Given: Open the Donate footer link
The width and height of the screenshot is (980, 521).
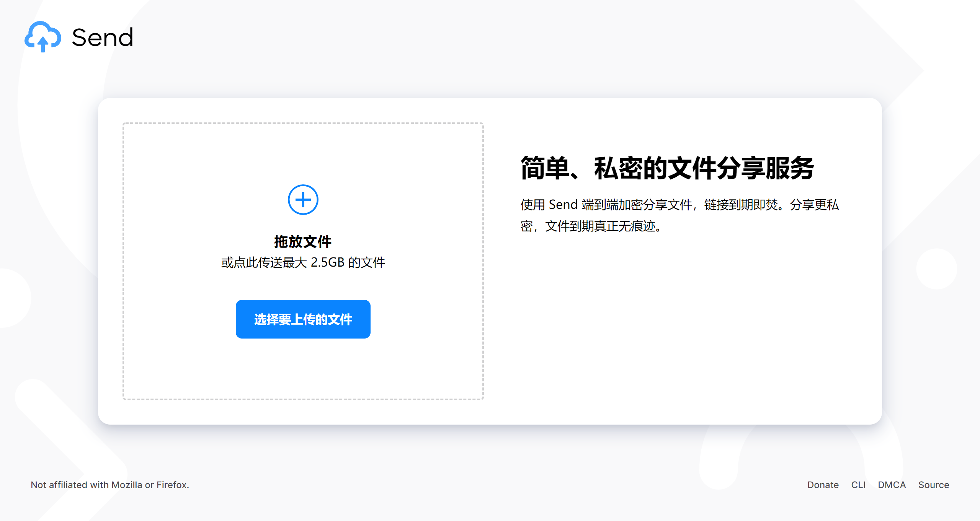Looking at the screenshot, I should 823,485.
